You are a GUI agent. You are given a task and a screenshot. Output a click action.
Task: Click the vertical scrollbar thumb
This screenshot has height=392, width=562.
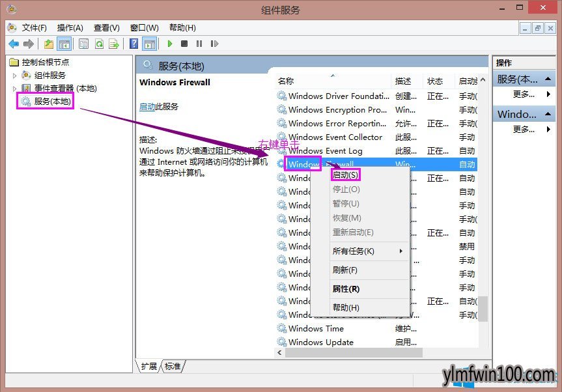pos(483,308)
